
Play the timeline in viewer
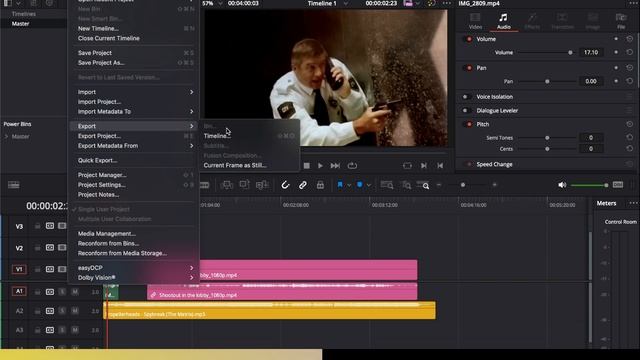coord(320,166)
